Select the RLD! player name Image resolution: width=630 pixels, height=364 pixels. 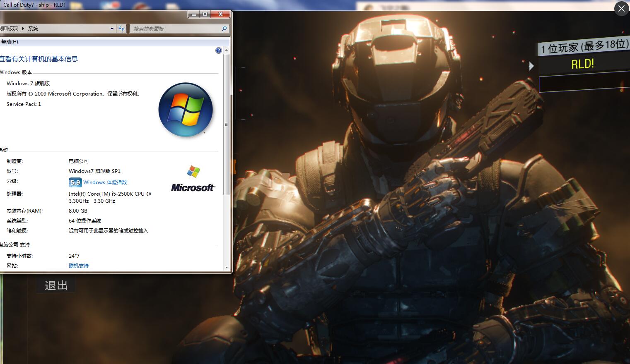point(582,64)
